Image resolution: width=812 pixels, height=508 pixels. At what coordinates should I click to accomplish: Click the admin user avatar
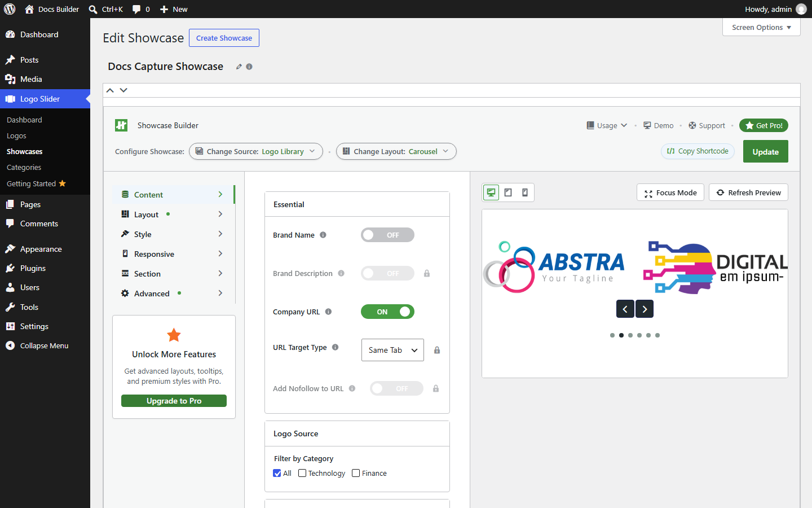[801, 9]
